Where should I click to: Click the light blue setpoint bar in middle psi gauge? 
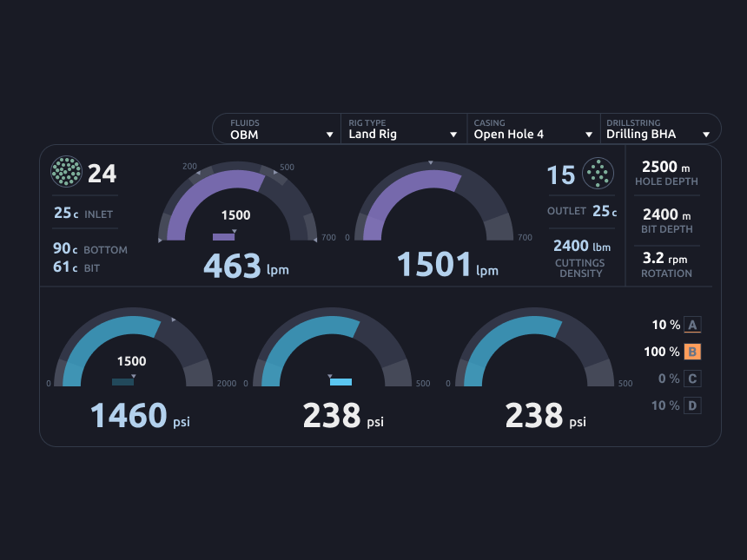340,382
